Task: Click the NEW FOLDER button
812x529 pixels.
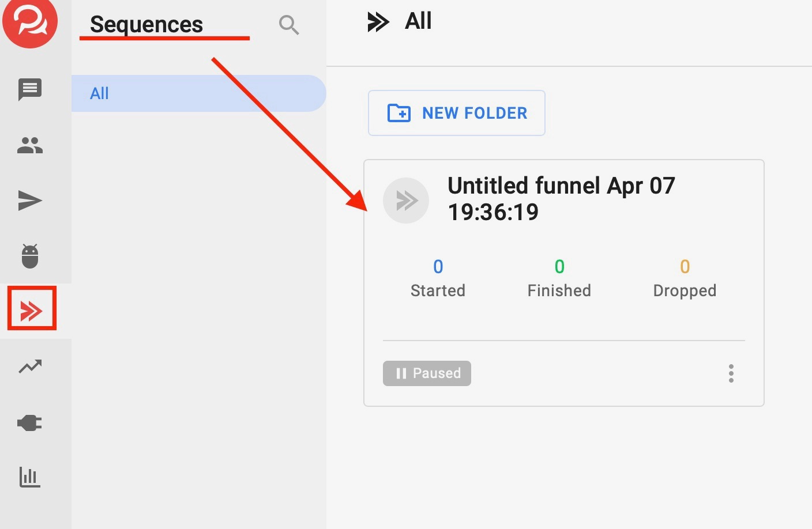Action: coord(457,113)
